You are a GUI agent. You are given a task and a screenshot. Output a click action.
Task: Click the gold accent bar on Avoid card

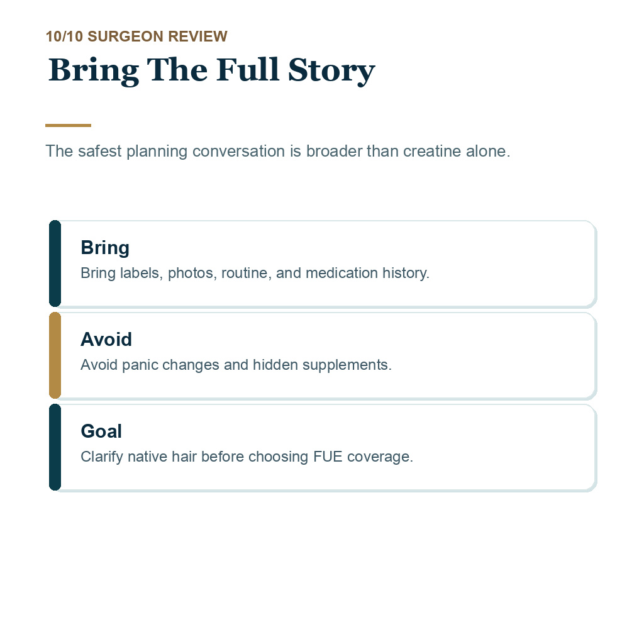click(55, 356)
